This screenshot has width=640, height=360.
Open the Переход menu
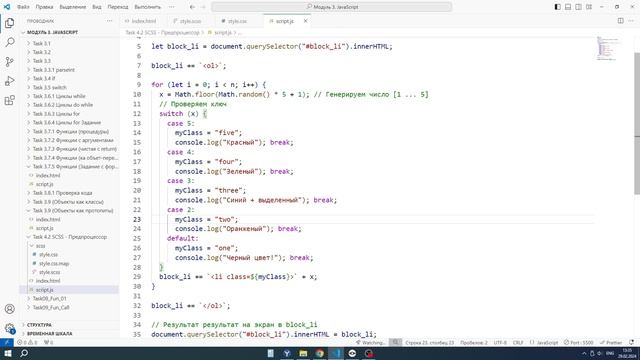pyautogui.click(x=118, y=7)
